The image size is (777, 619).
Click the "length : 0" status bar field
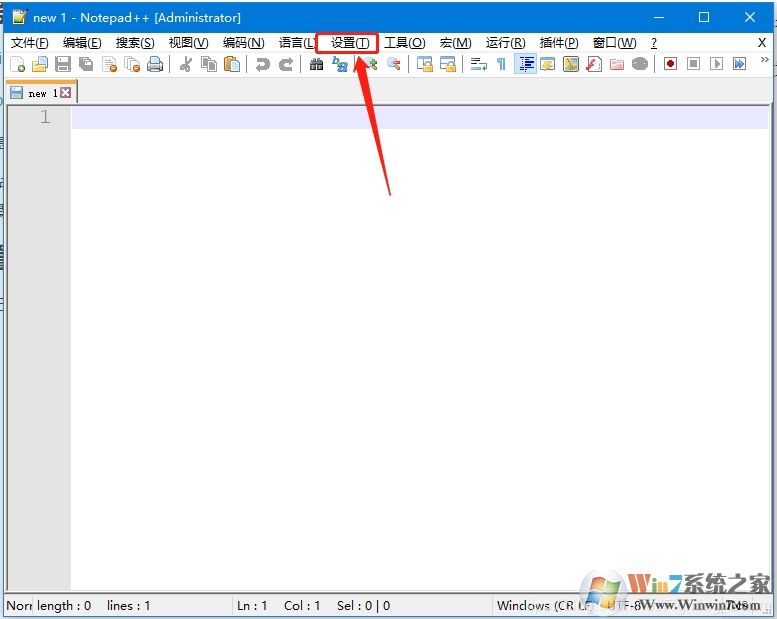pyautogui.click(x=64, y=606)
